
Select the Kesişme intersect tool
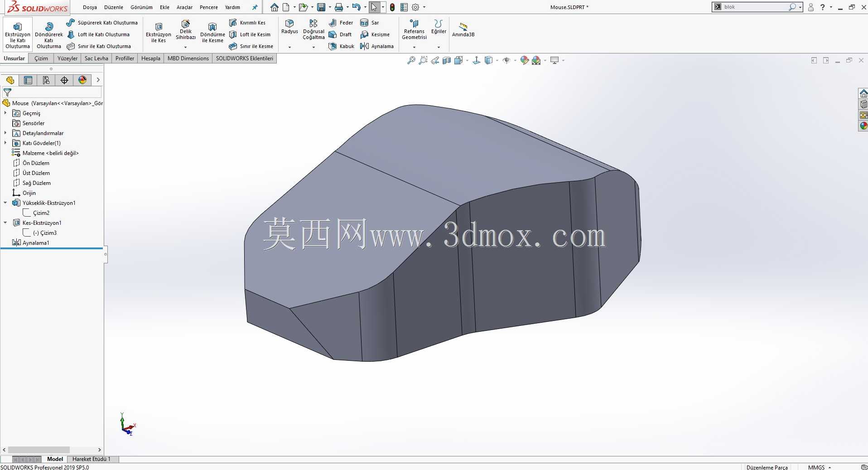pyautogui.click(x=375, y=34)
